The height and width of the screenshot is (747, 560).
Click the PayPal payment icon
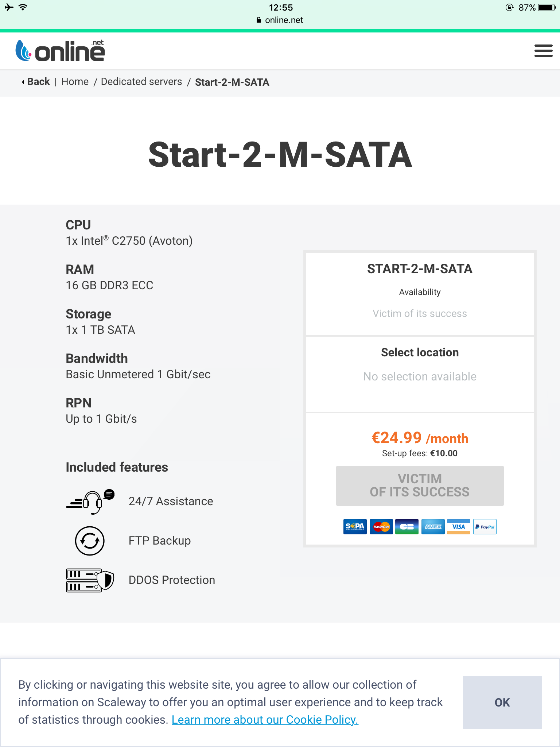coord(485,527)
